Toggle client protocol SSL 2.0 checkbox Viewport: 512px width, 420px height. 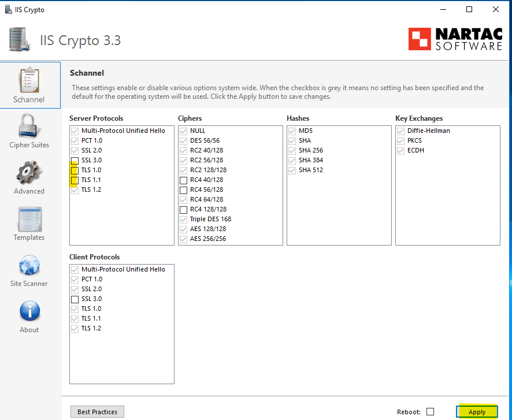click(x=75, y=289)
